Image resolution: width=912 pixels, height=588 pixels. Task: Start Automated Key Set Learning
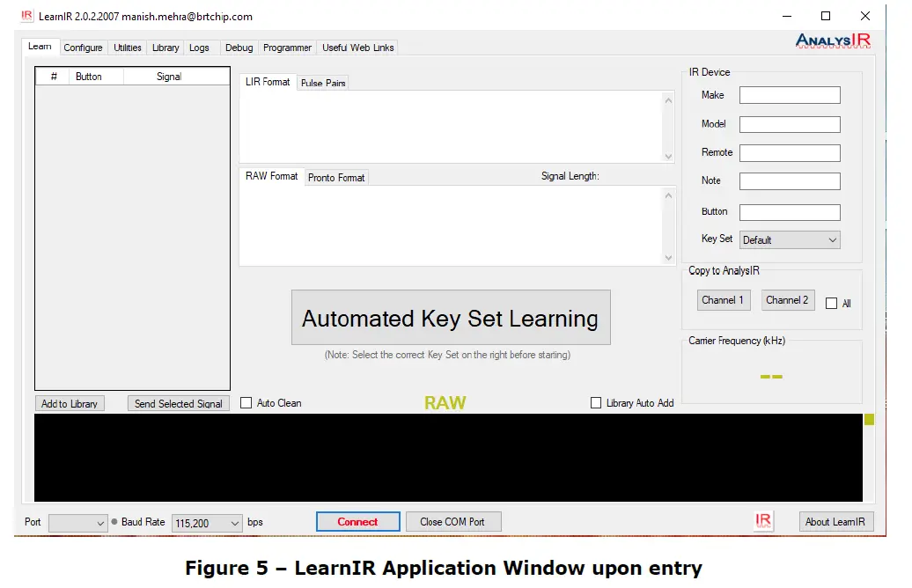450,317
